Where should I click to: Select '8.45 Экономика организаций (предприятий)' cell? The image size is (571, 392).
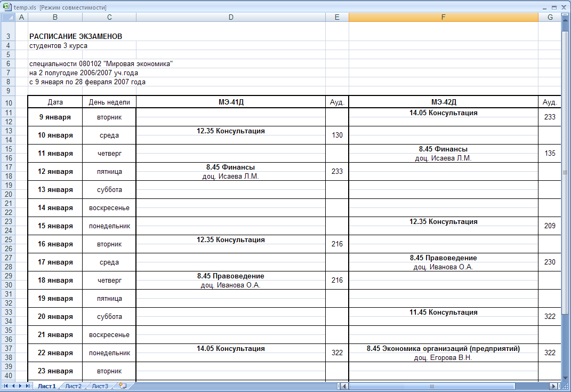[x=443, y=349]
